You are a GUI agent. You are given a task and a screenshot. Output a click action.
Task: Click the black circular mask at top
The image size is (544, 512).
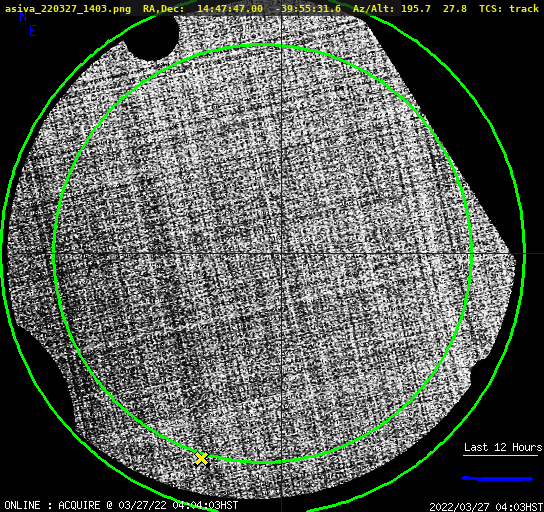[152, 38]
